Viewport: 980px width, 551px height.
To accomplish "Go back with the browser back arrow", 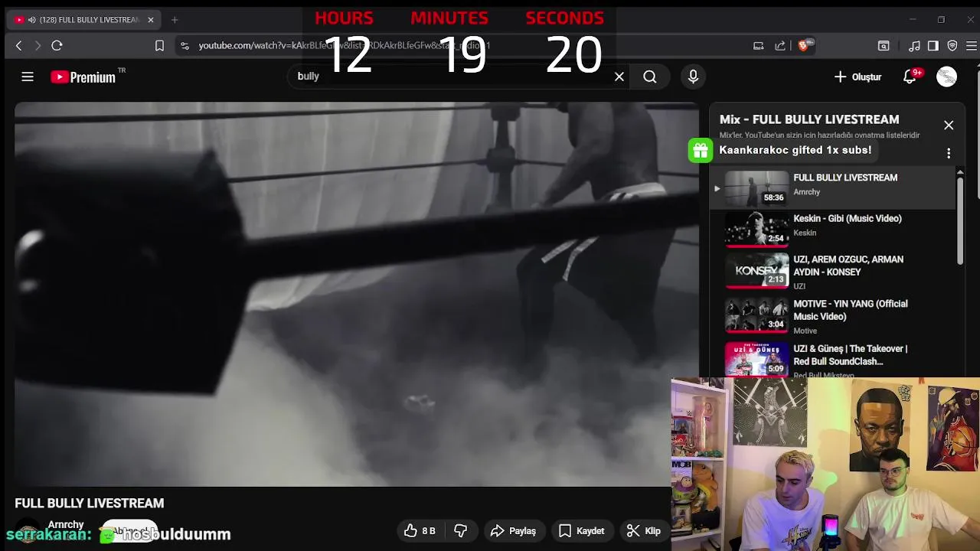I will [19, 46].
